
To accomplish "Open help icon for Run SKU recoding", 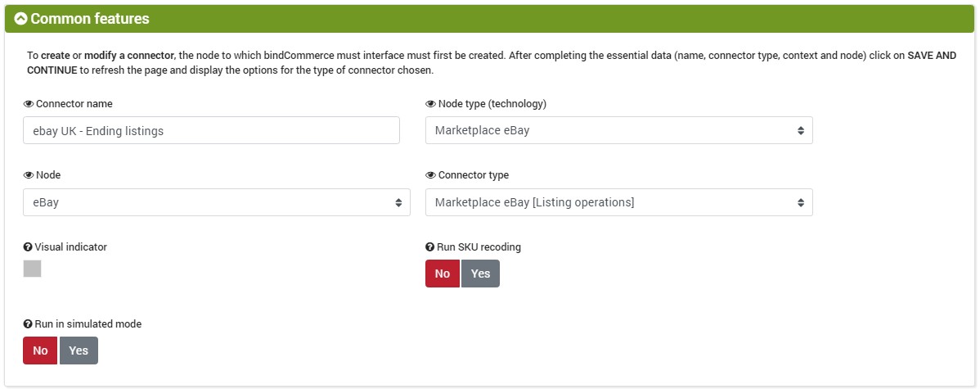I will [x=430, y=247].
